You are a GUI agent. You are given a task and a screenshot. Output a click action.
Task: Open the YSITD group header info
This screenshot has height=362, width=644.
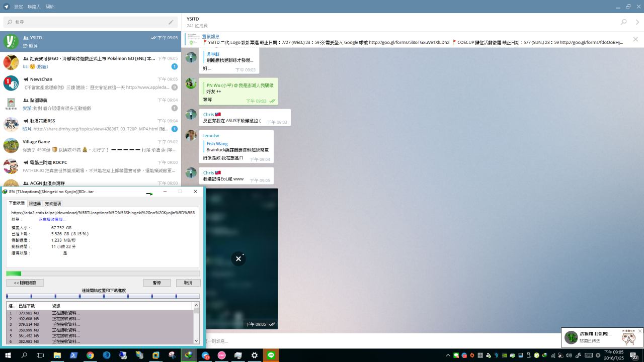coord(197,22)
